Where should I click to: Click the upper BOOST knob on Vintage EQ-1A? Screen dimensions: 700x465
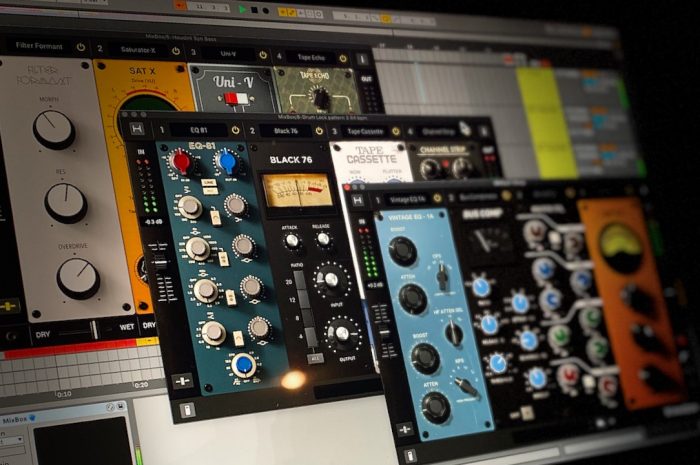pos(402,250)
